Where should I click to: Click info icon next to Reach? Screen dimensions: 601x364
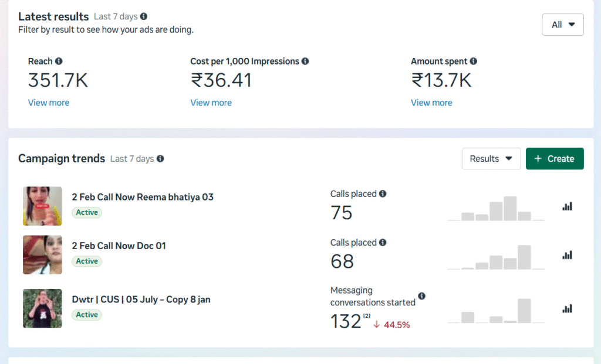[59, 62]
